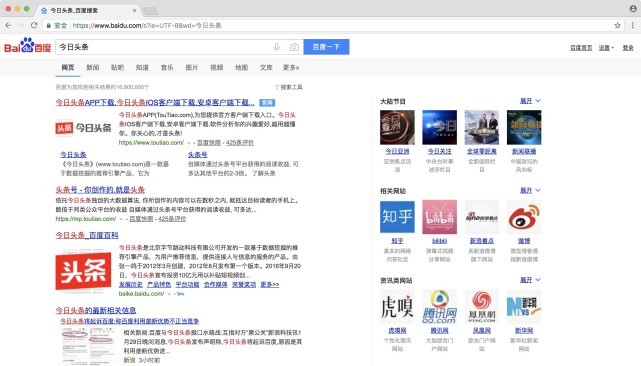
Task: Click the Weibo eye logo tile
Action: tap(524, 217)
